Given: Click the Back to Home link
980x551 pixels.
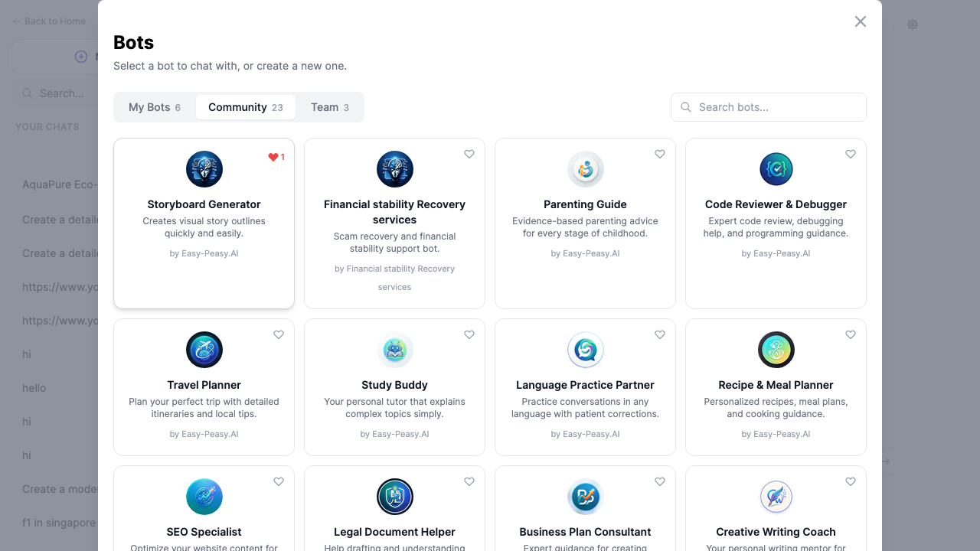Looking at the screenshot, I should click(x=49, y=21).
